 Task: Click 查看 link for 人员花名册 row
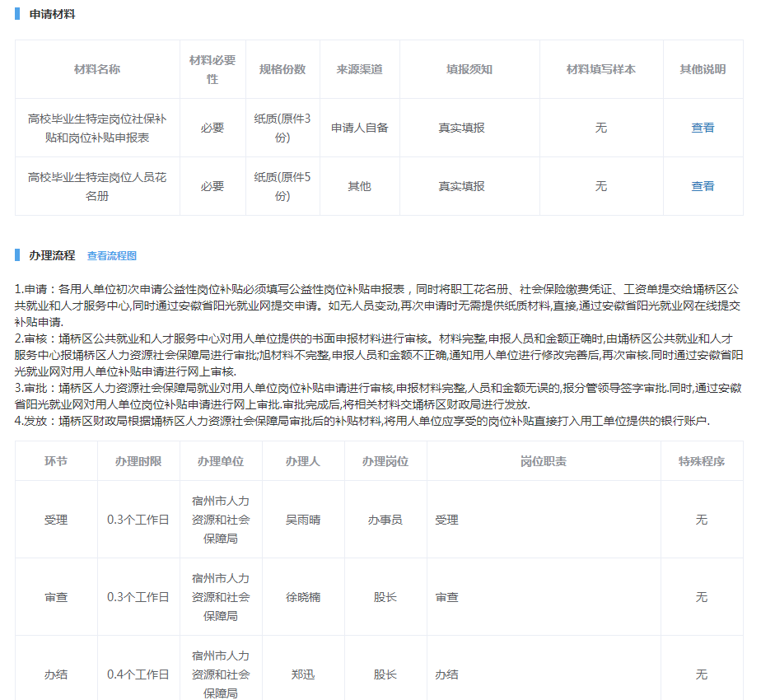pyautogui.click(x=702, y=186)
